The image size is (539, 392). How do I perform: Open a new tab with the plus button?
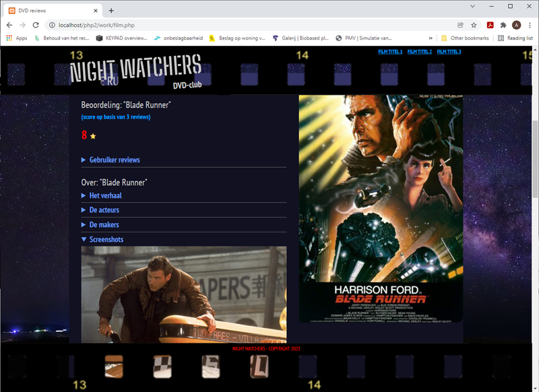[111, 11]
